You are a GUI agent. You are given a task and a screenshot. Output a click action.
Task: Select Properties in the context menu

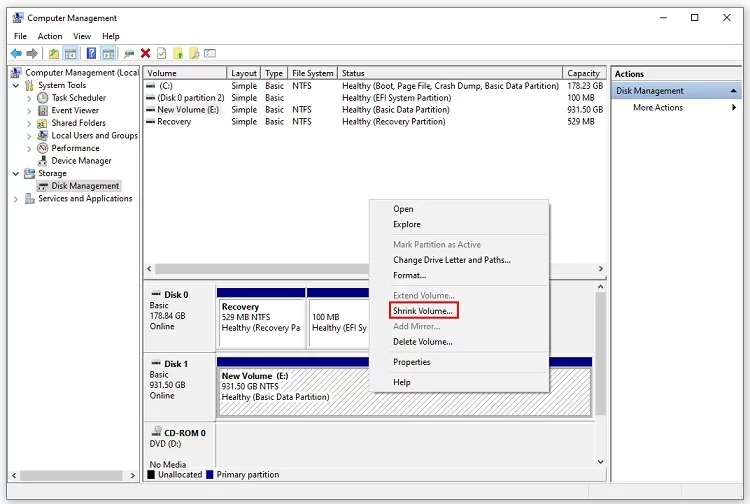[x=411, y=362]
